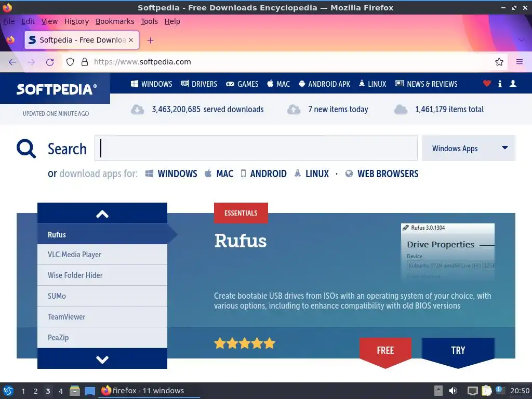The height and width of the screenshot is (399, 532).
Task: Open the DRIVERS nav section
Action: click(199, 84)
